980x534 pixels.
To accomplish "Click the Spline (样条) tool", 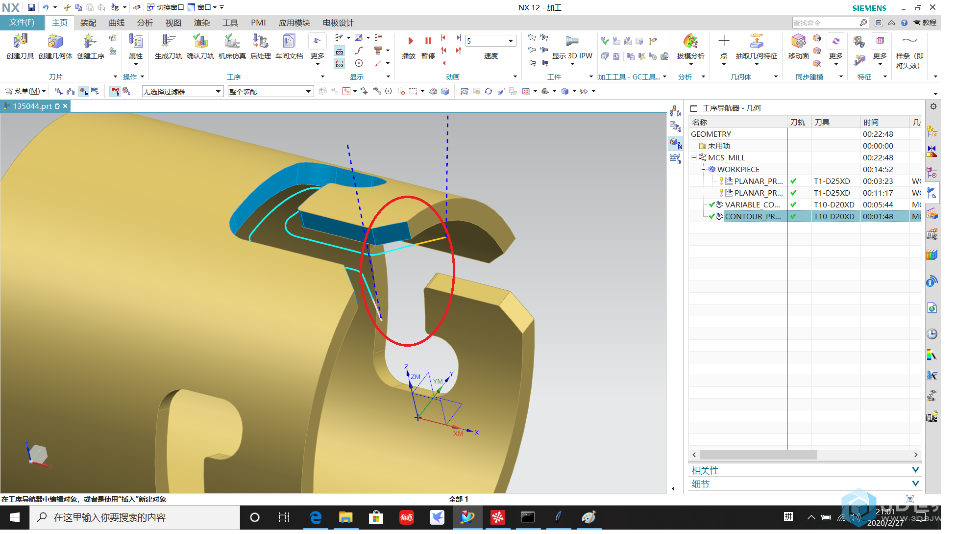I will [x=909, y=51].
